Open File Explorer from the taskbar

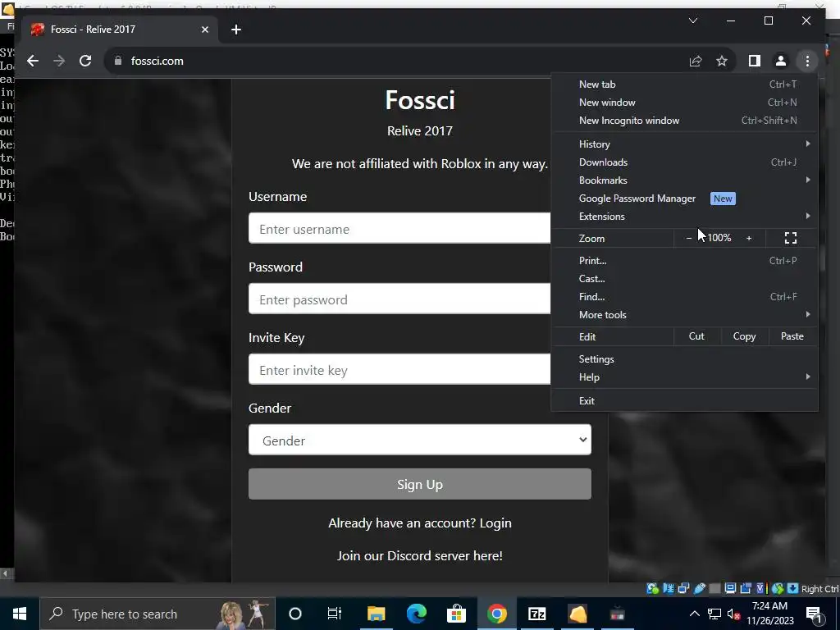(376, 614)
